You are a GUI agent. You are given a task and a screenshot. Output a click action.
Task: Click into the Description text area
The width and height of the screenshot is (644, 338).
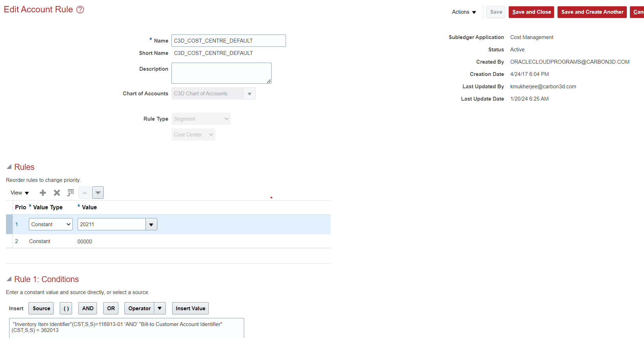click(221, 73)
